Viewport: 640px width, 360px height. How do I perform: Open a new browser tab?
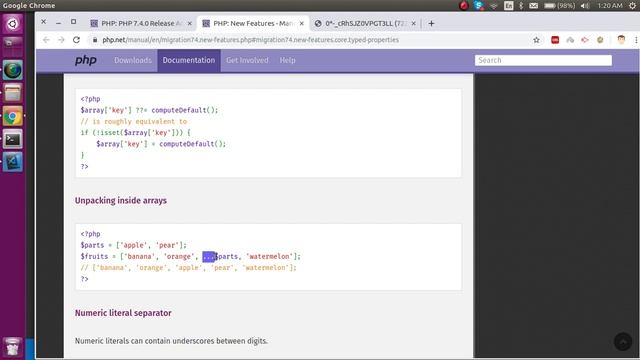(x=431, y=24)
